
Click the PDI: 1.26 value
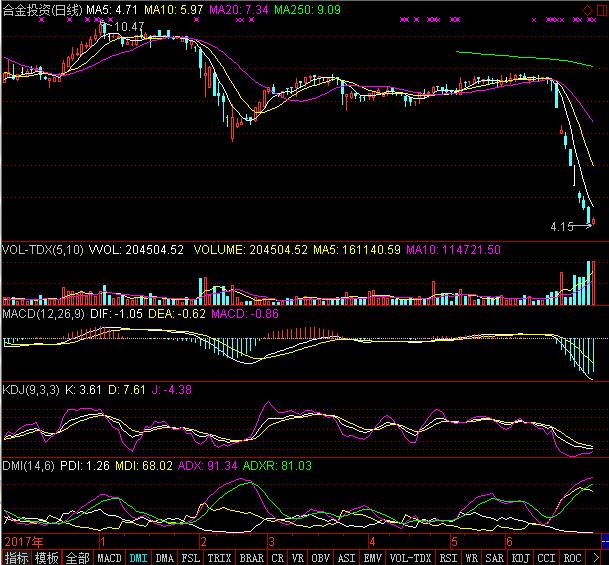click(85, 466)
